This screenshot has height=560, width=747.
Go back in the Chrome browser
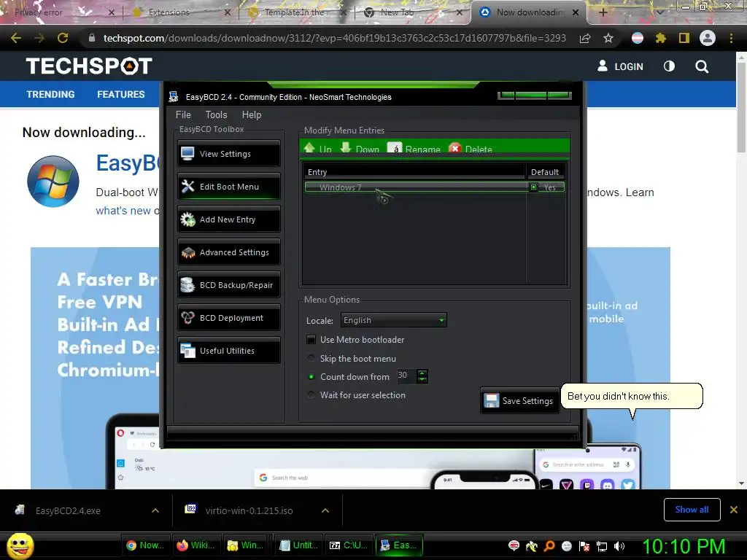click(16, 38)
